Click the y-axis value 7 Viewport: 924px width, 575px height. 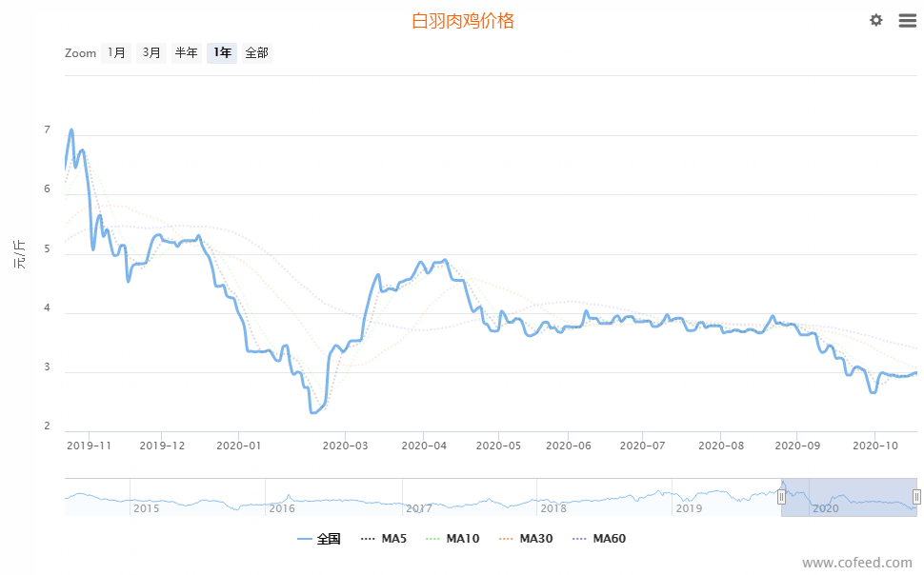47,130
